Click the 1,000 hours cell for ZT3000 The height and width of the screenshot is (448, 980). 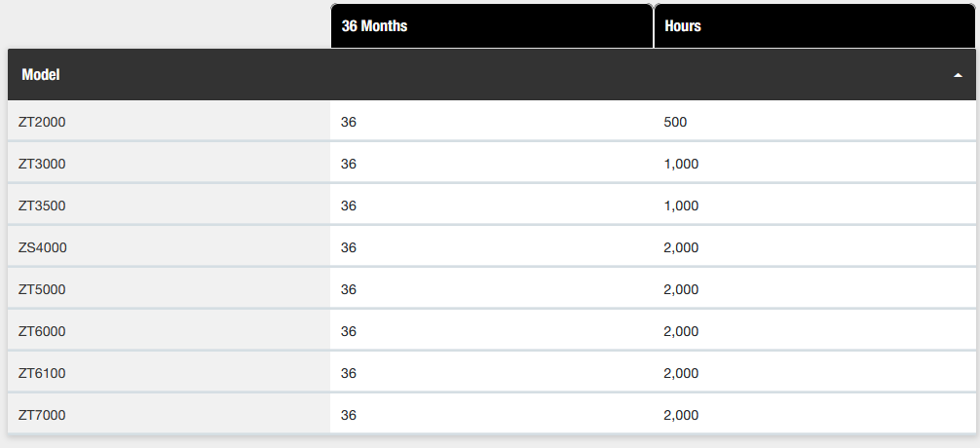coord(815,164)
